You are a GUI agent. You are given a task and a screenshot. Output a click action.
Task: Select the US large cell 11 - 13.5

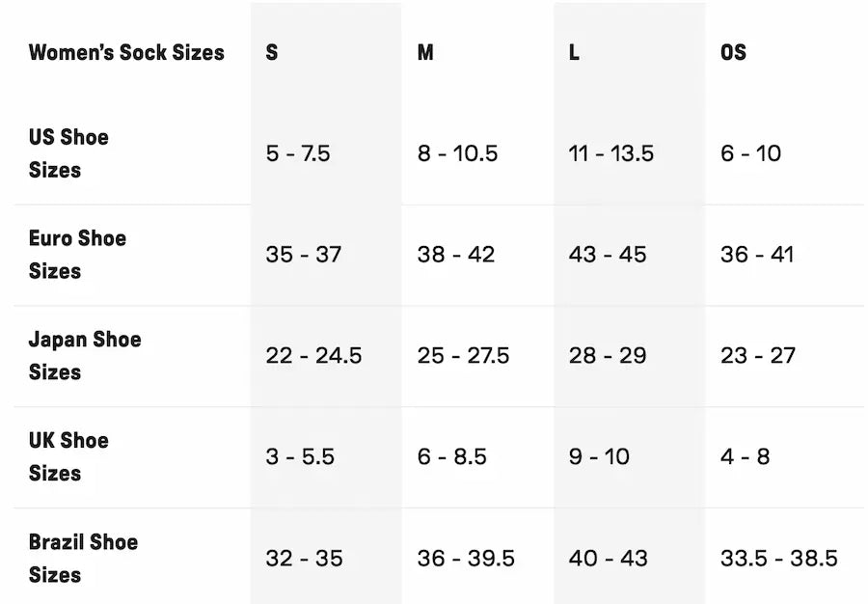[x=611, y=153]
